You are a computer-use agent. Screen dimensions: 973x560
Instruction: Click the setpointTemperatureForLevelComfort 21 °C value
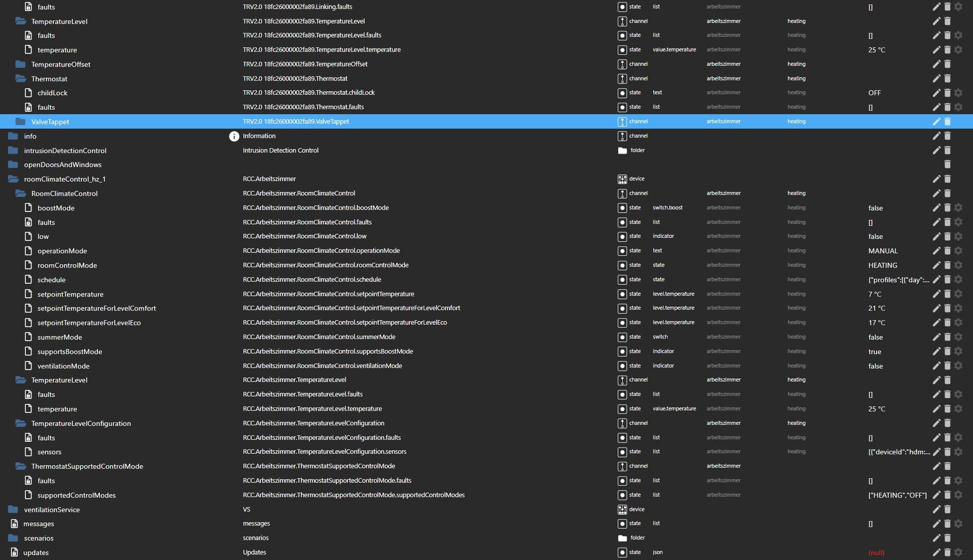[876, 308]
